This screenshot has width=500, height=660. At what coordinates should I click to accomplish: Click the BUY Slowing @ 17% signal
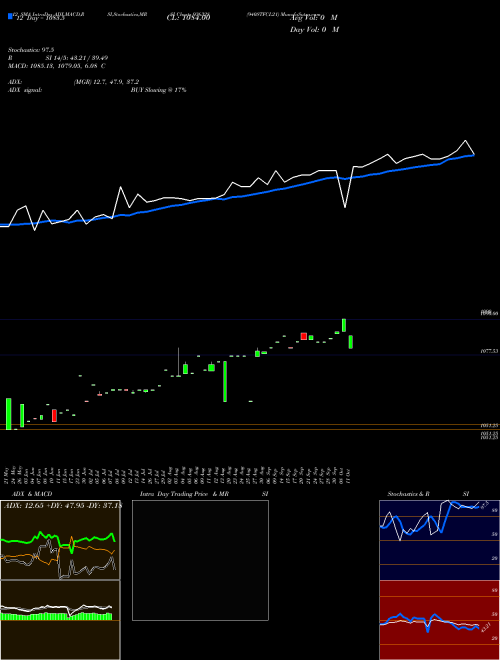(x=158, y=90)
